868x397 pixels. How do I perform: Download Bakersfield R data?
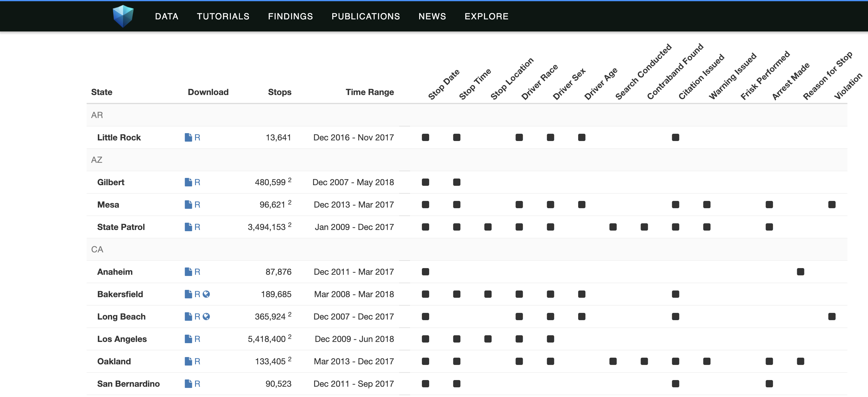pyautogui.click(x=197, y=294)
